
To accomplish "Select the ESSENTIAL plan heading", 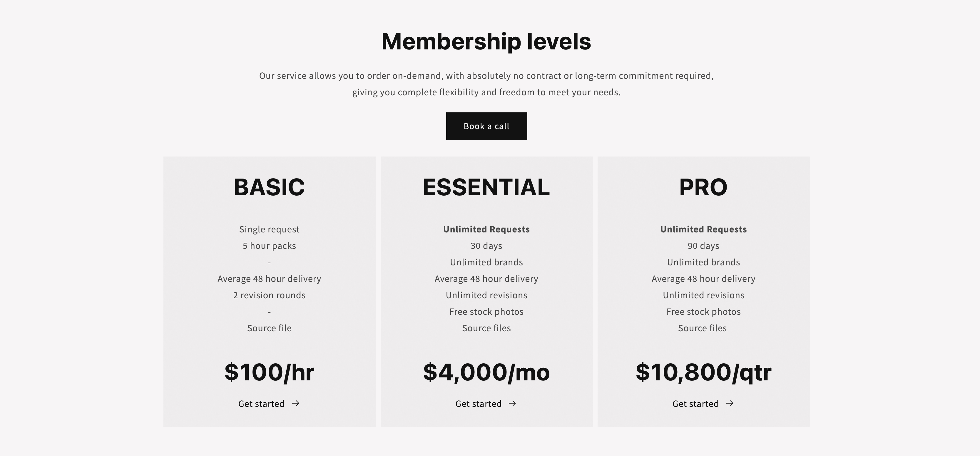I will [x=486, y=187].
